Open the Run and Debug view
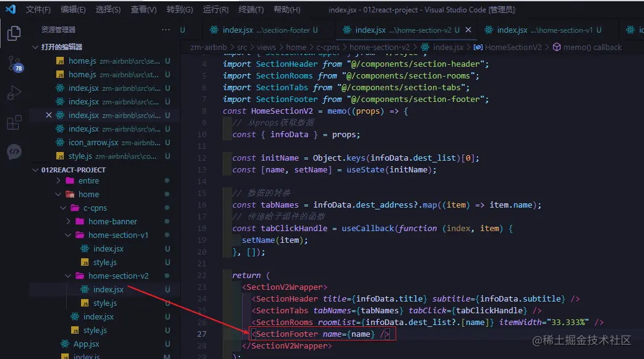Viewport: 644px width, 359px height. click(x=14, y=93)
